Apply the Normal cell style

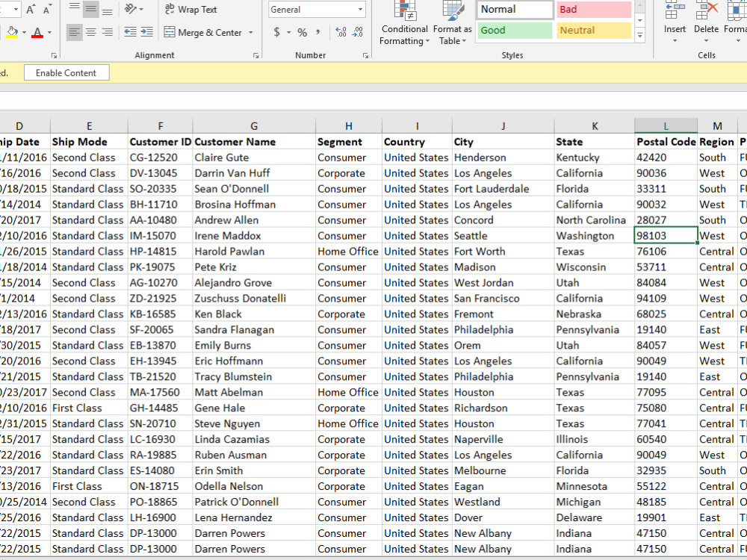[x=515, y=10]
